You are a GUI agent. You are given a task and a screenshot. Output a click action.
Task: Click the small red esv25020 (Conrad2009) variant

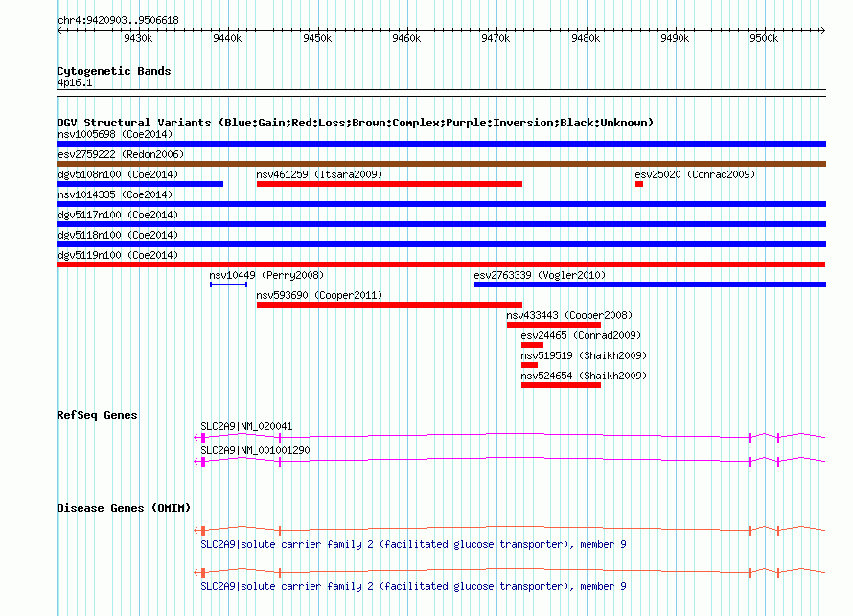pos(639,184)
